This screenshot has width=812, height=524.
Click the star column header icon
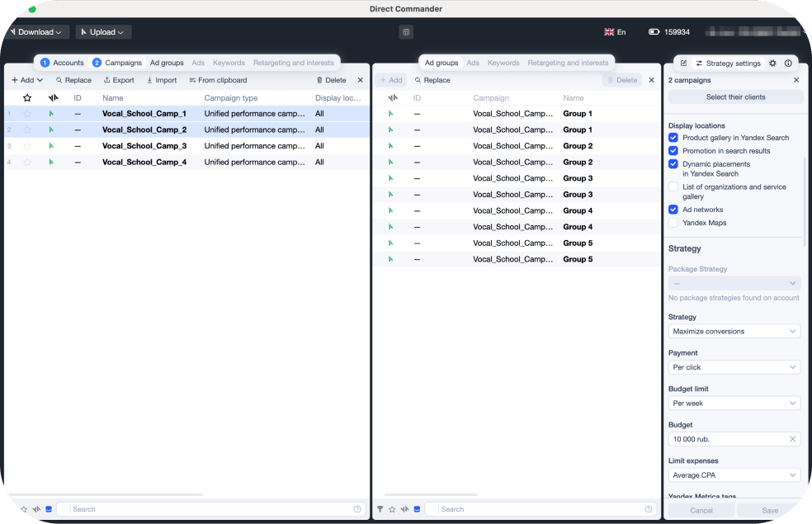click(x=27, y=98)
